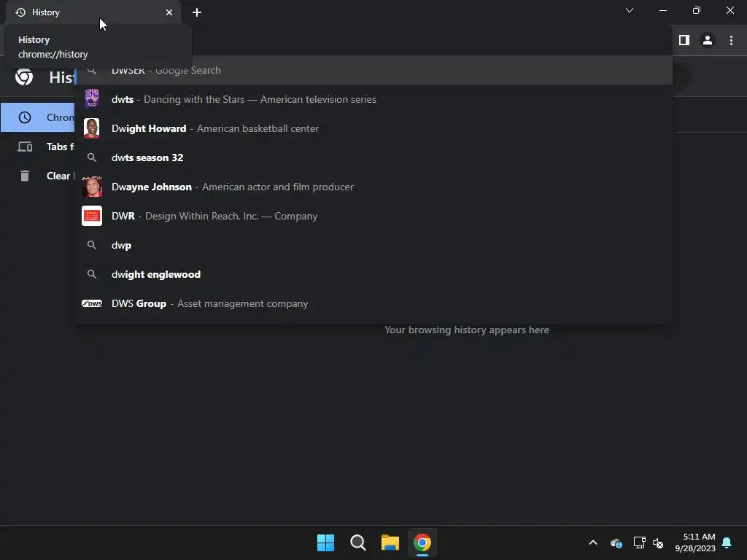
Task: Open Clear browsing data trash item
Action: tap(38, 176)
